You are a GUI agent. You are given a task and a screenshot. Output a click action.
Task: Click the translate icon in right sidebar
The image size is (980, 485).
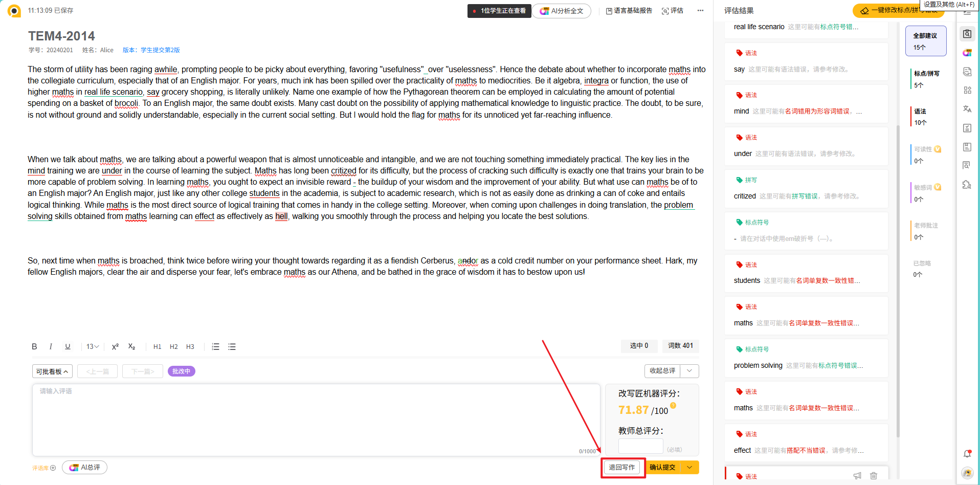click(967, 109)
